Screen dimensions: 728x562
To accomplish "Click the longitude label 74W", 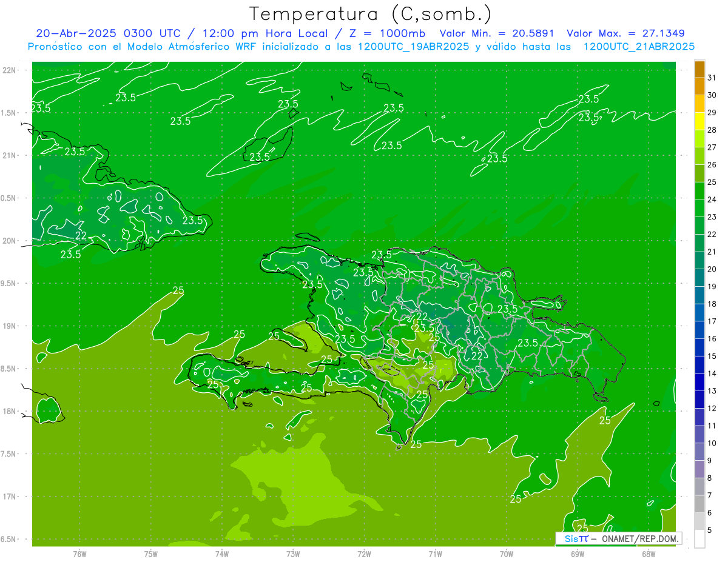I will coord(222,554).
